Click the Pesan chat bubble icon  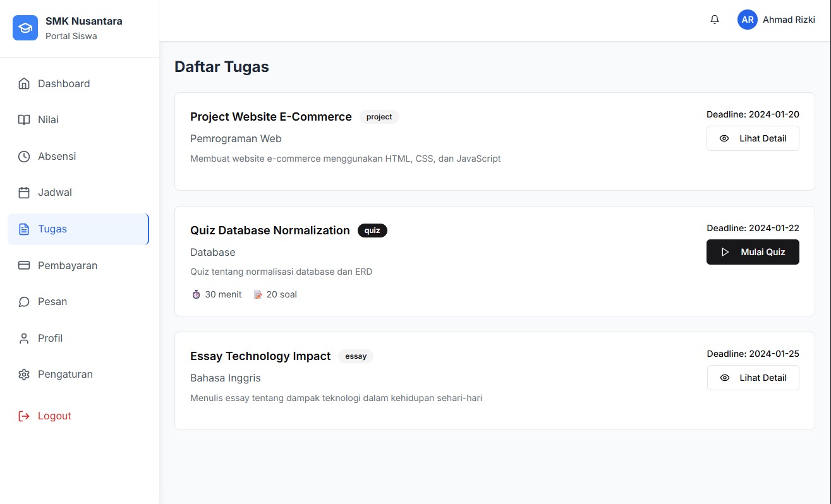[x=24, y=302]
